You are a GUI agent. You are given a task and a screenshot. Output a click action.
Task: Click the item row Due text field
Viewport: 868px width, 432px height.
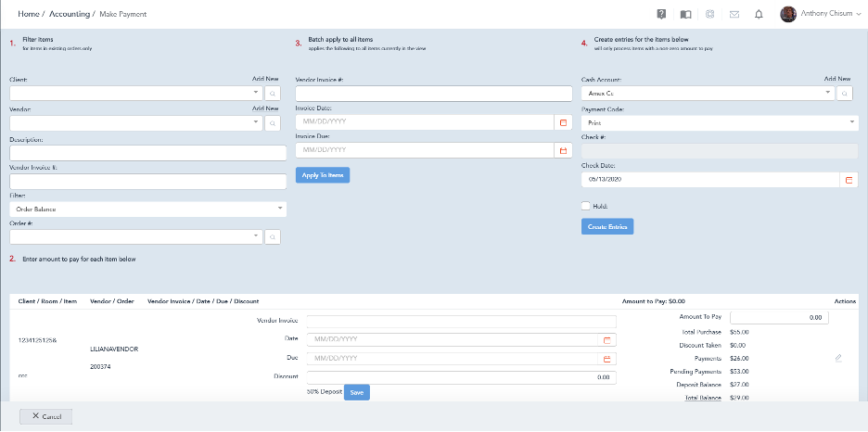[453, 359]
